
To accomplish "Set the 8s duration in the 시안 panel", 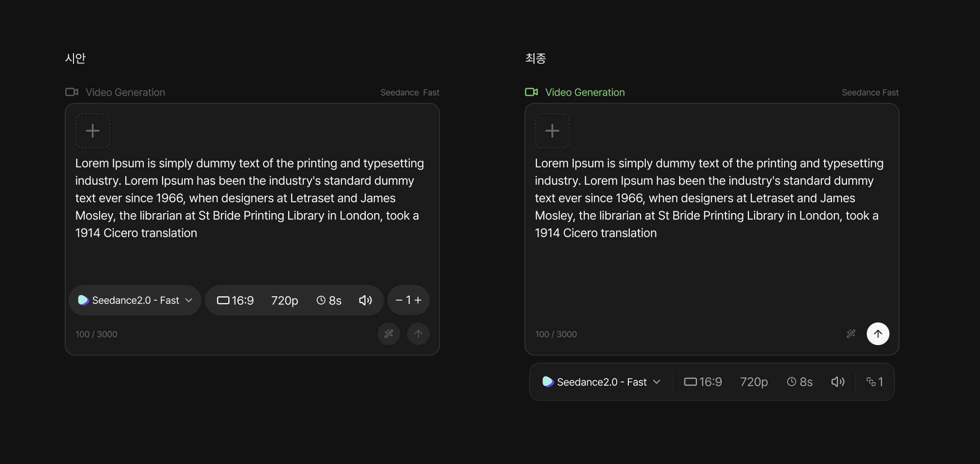I will [329, 301].
